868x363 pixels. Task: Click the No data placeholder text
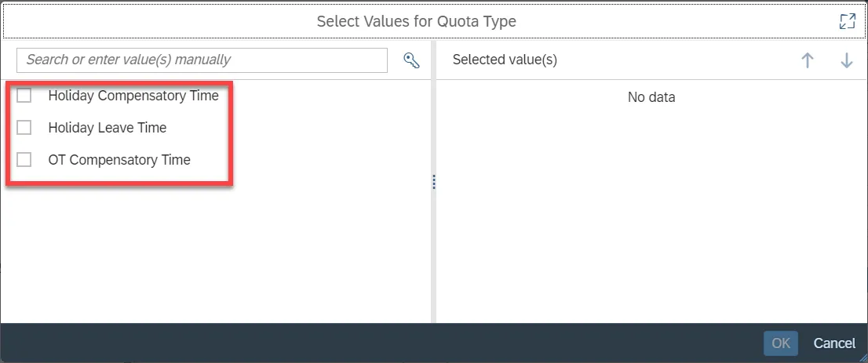[651, 97]
